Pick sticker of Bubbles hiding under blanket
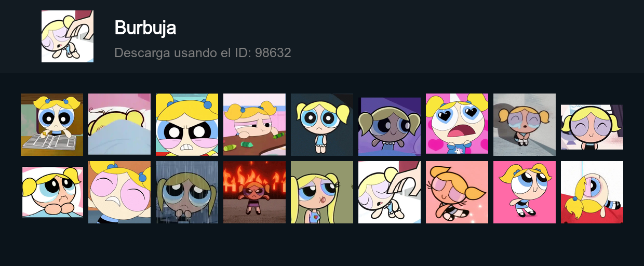 (x=119, y=125)
